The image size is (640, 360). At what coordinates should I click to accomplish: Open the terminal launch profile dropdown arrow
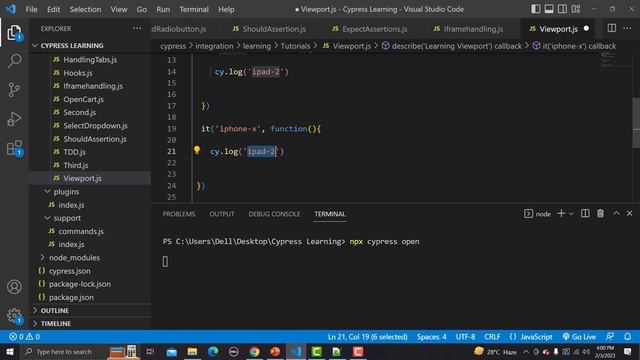571,214
